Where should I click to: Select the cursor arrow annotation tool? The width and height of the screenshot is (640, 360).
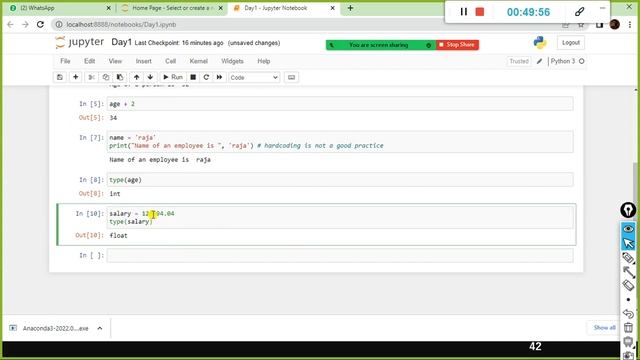(x=628, y=243)
